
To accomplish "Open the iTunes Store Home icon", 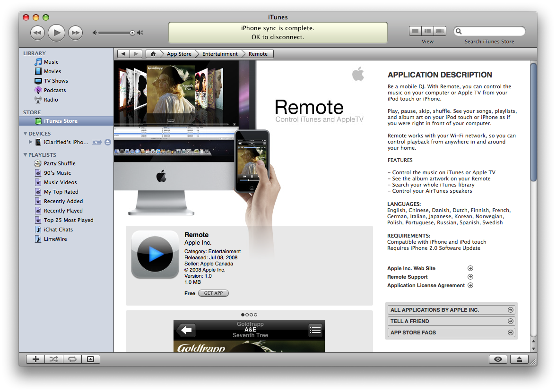I will pyautogui.click(x=153, y=54).
